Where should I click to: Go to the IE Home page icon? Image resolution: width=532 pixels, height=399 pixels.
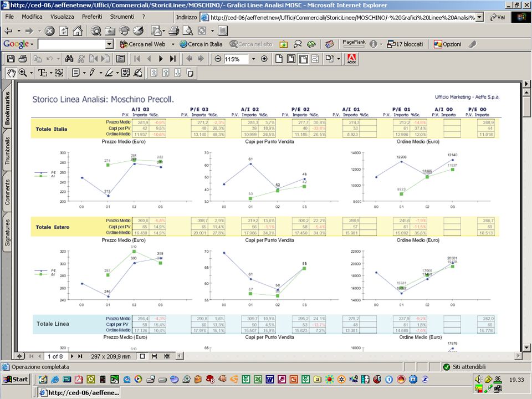pos(78,31)
